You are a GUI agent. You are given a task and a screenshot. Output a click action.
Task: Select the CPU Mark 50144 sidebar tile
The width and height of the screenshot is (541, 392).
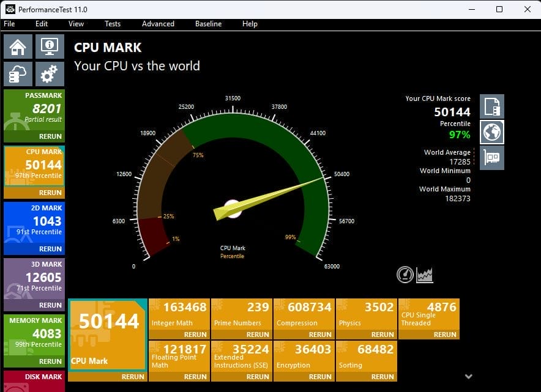[34, 166]
